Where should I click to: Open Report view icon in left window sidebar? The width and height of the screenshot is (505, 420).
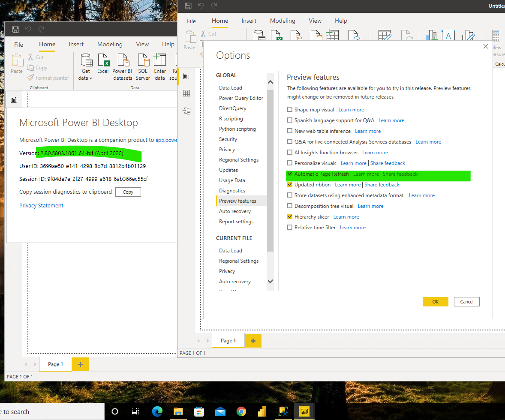[x=14, y=100]
